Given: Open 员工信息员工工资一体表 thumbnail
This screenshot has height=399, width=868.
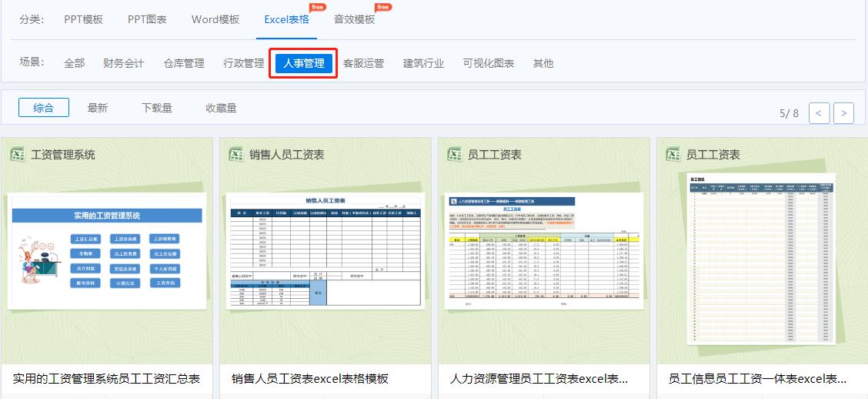Looking at the screenshot, I should click(761, 259).
